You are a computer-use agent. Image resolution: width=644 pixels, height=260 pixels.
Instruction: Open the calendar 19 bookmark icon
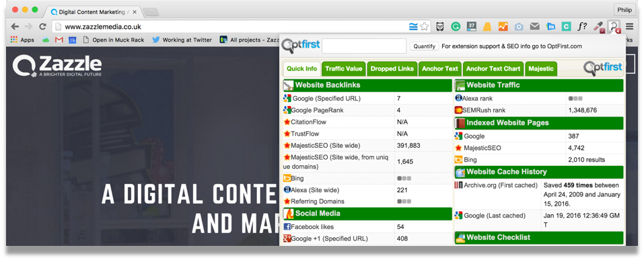pos(72,40)
